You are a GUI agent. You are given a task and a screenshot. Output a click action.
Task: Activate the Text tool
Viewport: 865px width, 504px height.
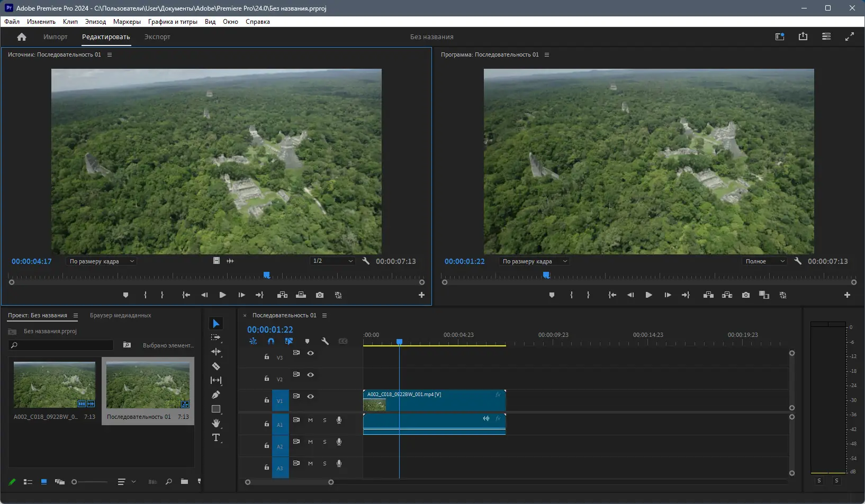pos(217,437)
